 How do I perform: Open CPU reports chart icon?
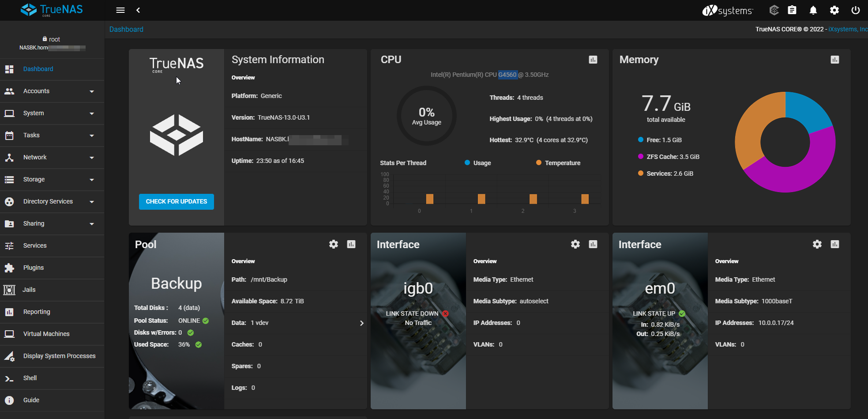pos(593,60)
